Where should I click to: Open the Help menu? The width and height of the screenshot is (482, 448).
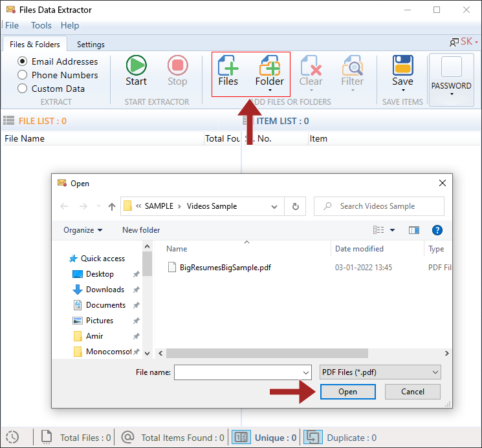click(x=70, y=25)
